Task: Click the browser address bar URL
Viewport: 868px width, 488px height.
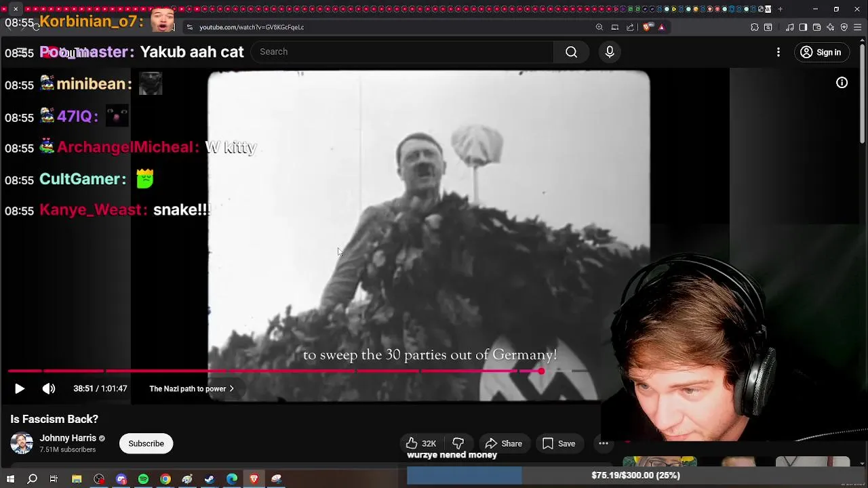Action: 252,27
